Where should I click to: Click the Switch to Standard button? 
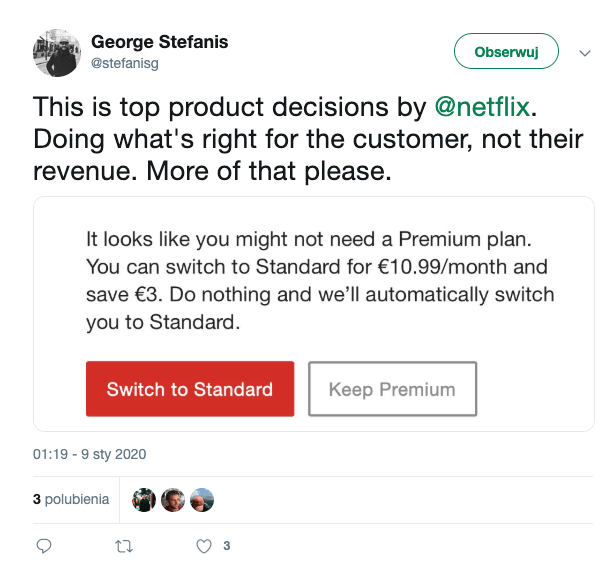[190, 389]
